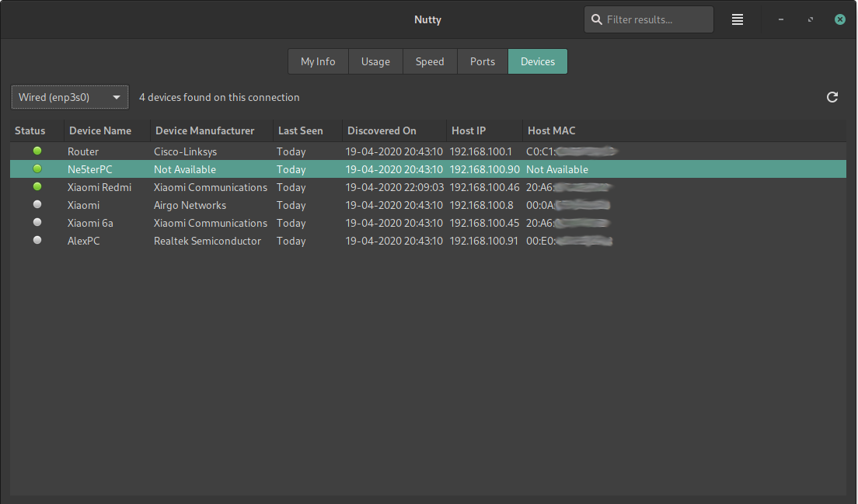
Task: Click the gray status dot for Xiaomi 6a
Action: [x=37, y=223]
